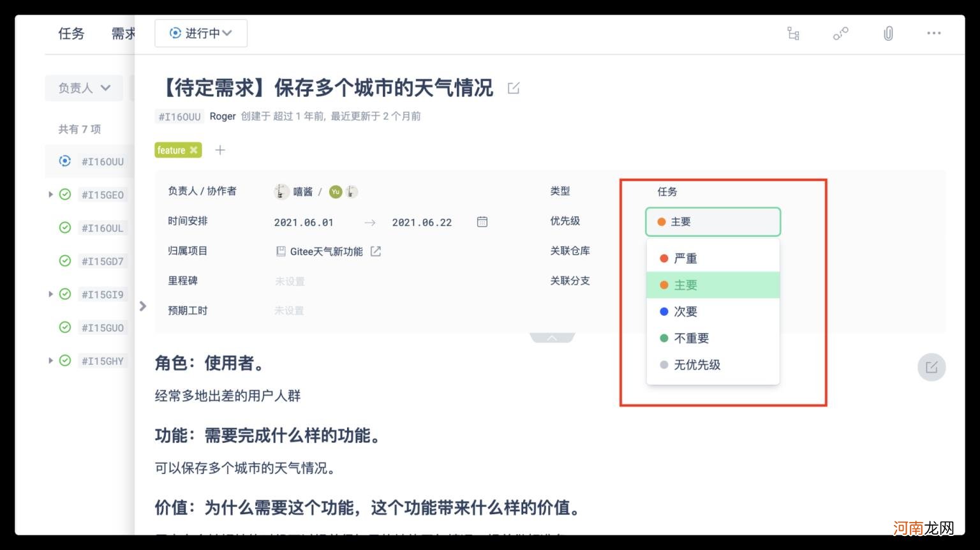
Task: Open the 优先级 priority combo box
Action: (713, 221)
